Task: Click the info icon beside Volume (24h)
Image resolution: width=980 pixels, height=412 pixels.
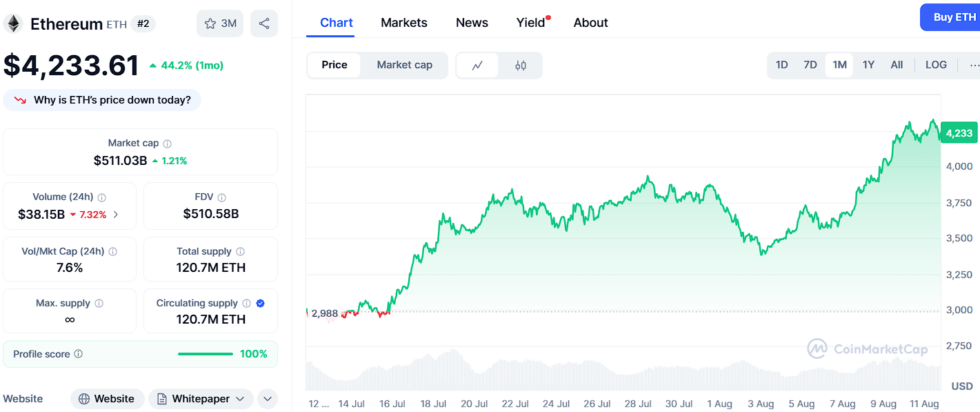Action: pyautogui.click(x=102, y=197)
